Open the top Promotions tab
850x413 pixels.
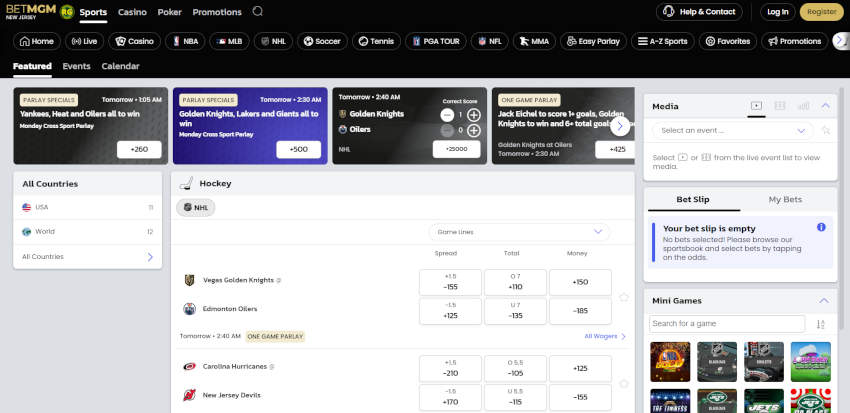(x=217, y=12)
